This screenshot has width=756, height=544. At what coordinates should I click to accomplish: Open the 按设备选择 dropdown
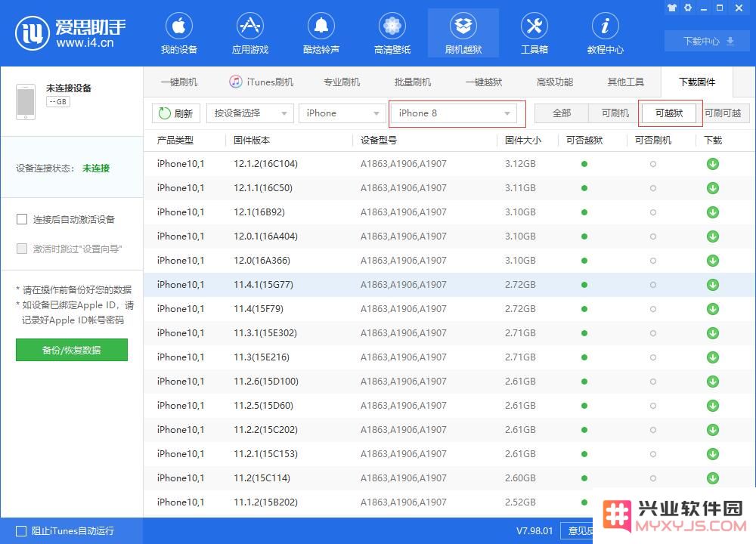point(249,113)
